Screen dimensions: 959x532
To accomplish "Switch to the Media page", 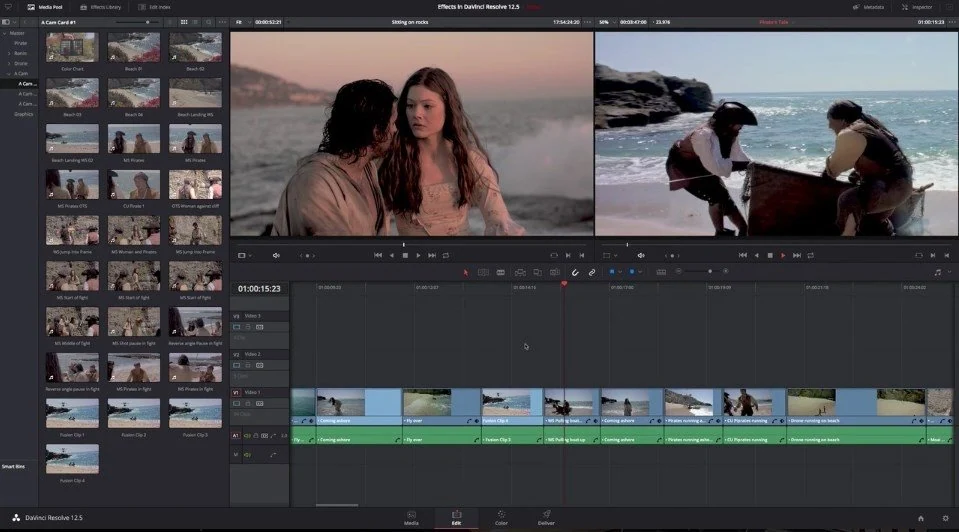I will point(411,518).
